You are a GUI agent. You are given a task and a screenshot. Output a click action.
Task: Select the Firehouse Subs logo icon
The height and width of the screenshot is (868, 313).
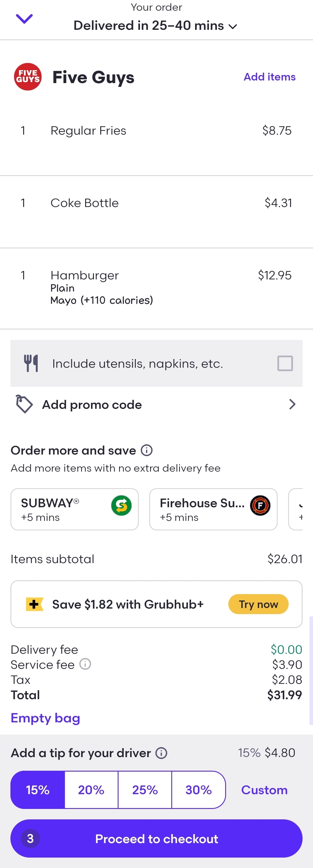point(260,506)
